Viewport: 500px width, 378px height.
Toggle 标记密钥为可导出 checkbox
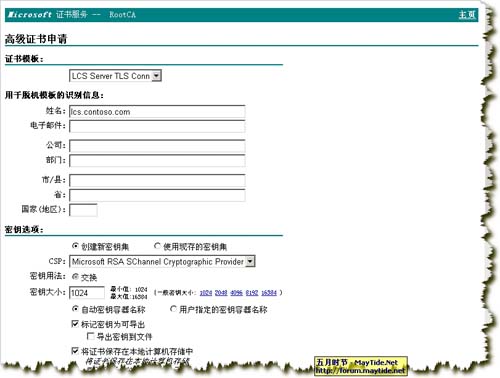point(75,324)
